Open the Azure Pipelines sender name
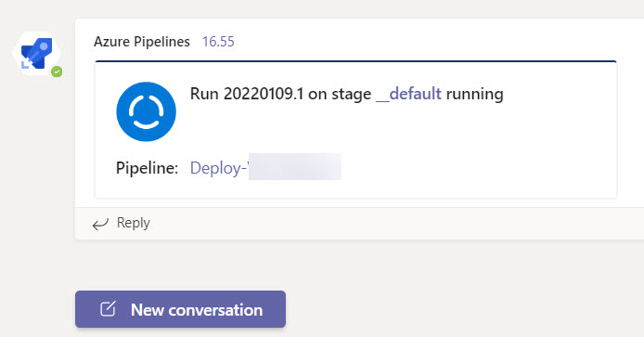644x337 pixels. click(x=142, y=42)
